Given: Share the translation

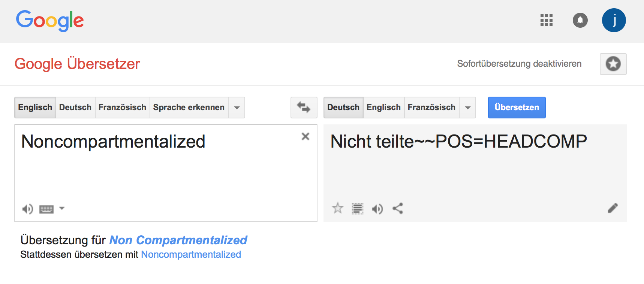Looking at the screenshot, I should coord(398,208).
